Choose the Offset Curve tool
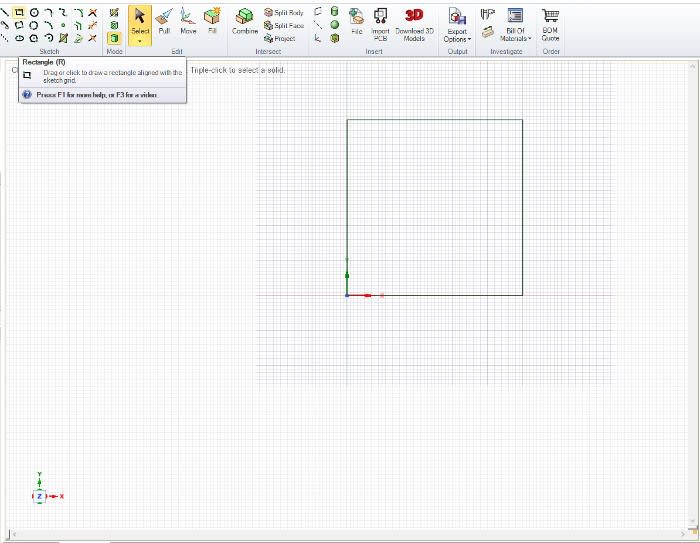This screenshot has height=543, width=700. (78, 25)
